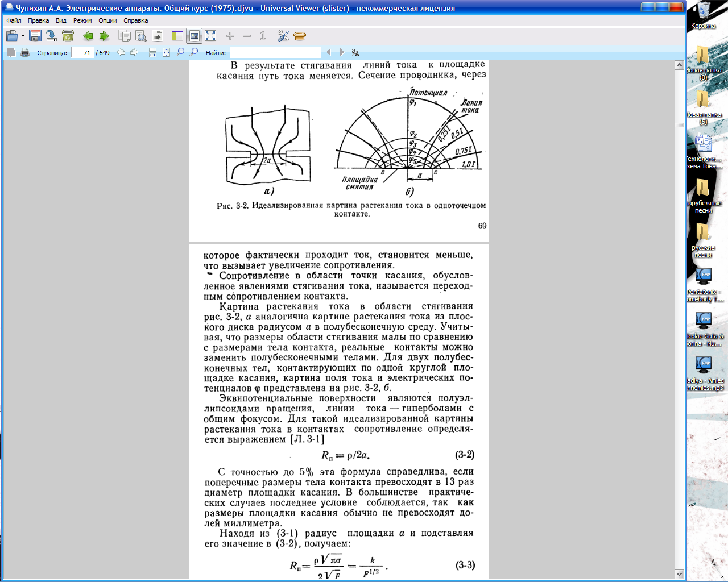Click the plus zoom in toolbar icon
728x582 pixels.
click(230, 36)
